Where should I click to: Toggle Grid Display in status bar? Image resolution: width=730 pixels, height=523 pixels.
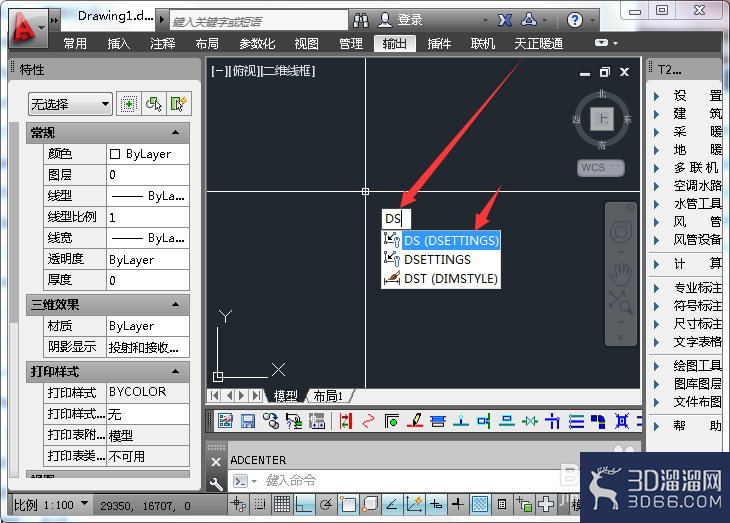pyautogui.click(x=282, y=504)
